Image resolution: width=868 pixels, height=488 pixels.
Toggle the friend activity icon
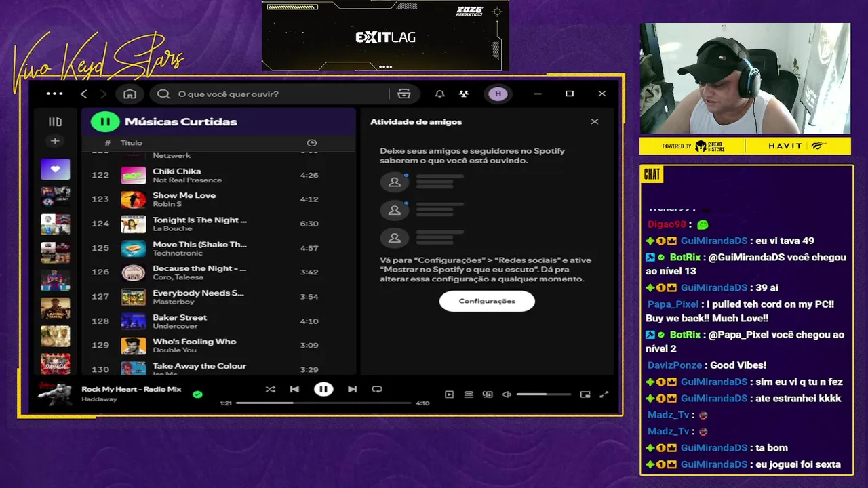point(464,94)
